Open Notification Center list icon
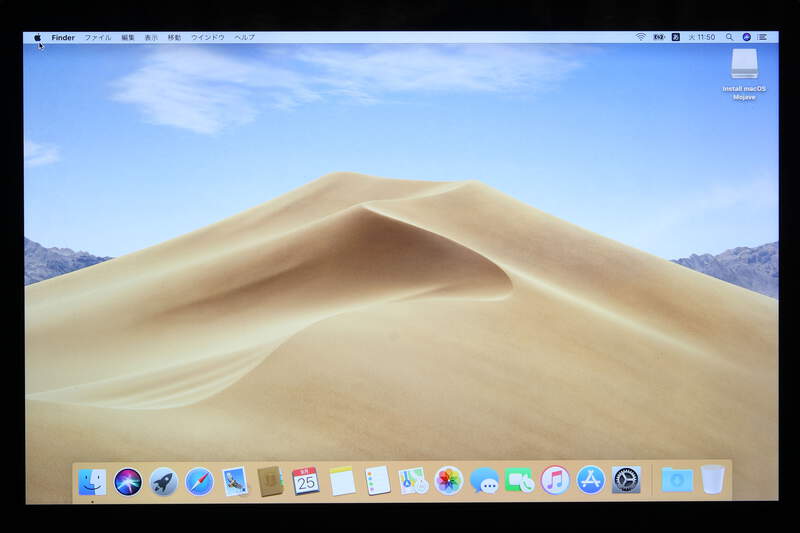 coord(762,37)
